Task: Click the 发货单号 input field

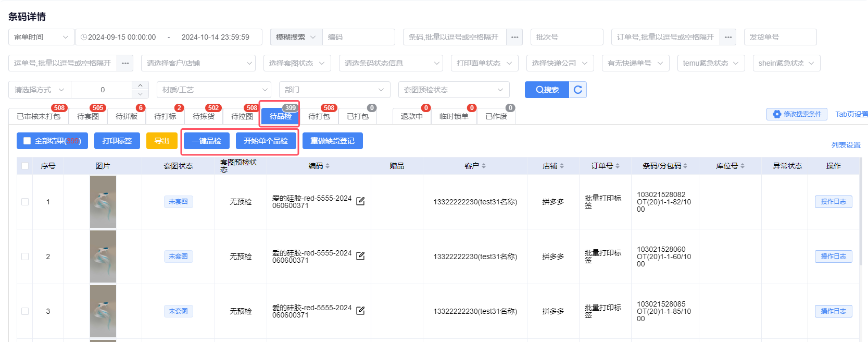Action: coord(781,37)
